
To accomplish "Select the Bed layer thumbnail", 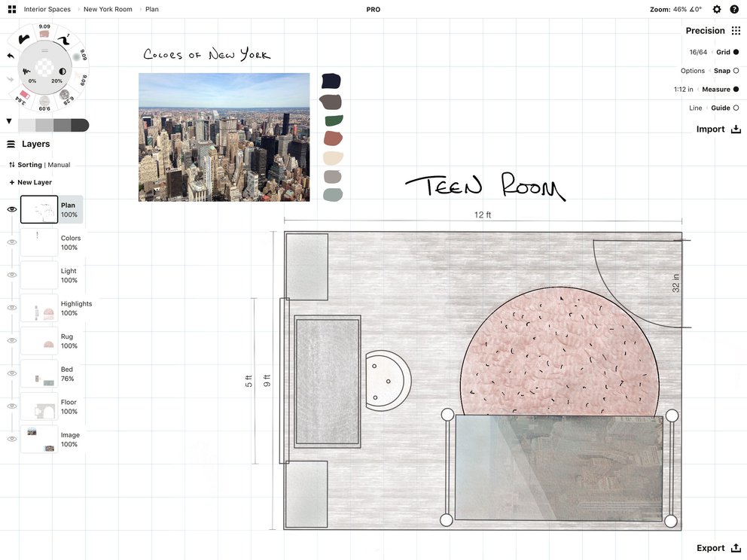I will 38,373.
